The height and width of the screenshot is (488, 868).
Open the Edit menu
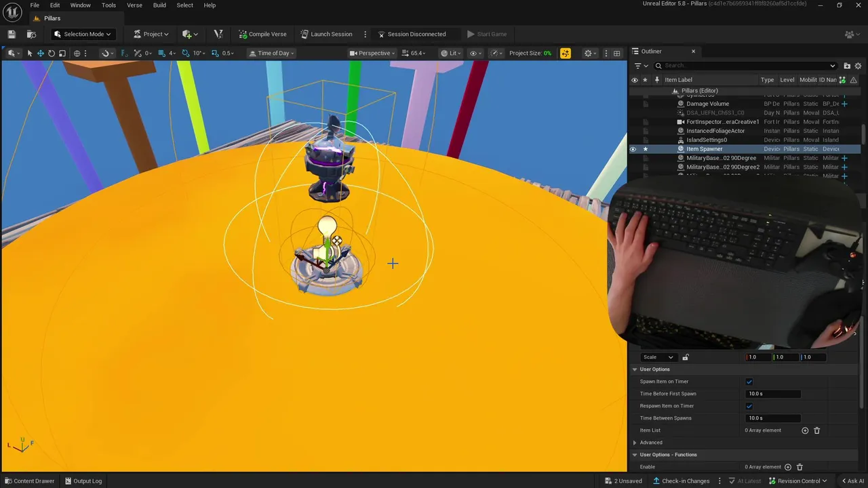55,5
